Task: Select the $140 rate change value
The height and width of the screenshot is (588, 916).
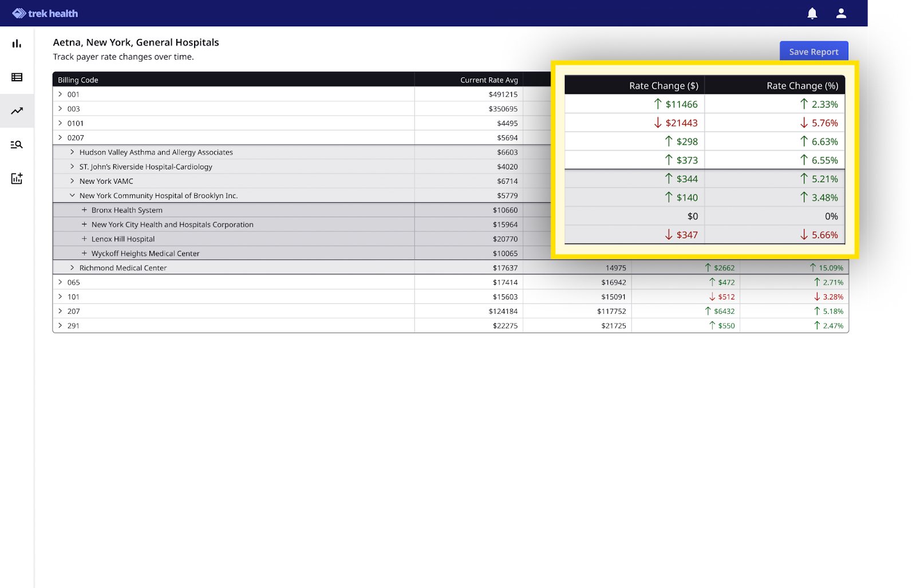Action: click(x=681, y=198)
